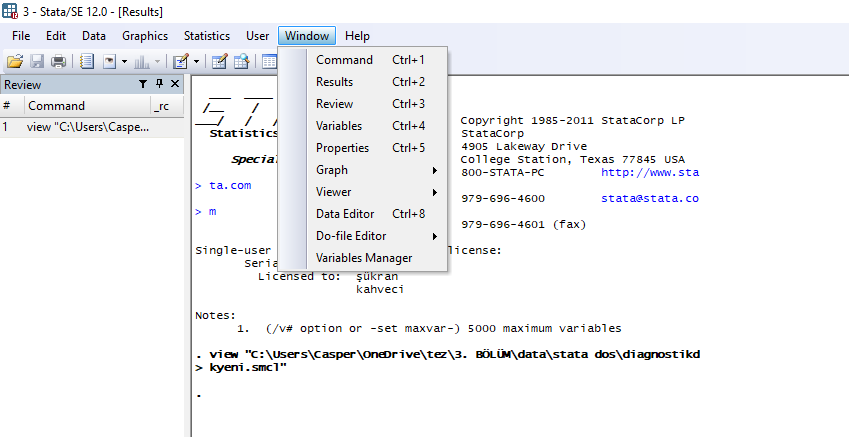
Task: Open the Data menu
Action: 94,36
